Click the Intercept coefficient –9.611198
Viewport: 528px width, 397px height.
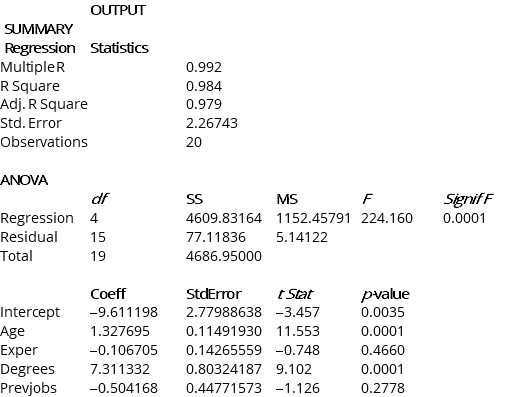[x=124, y=312]
